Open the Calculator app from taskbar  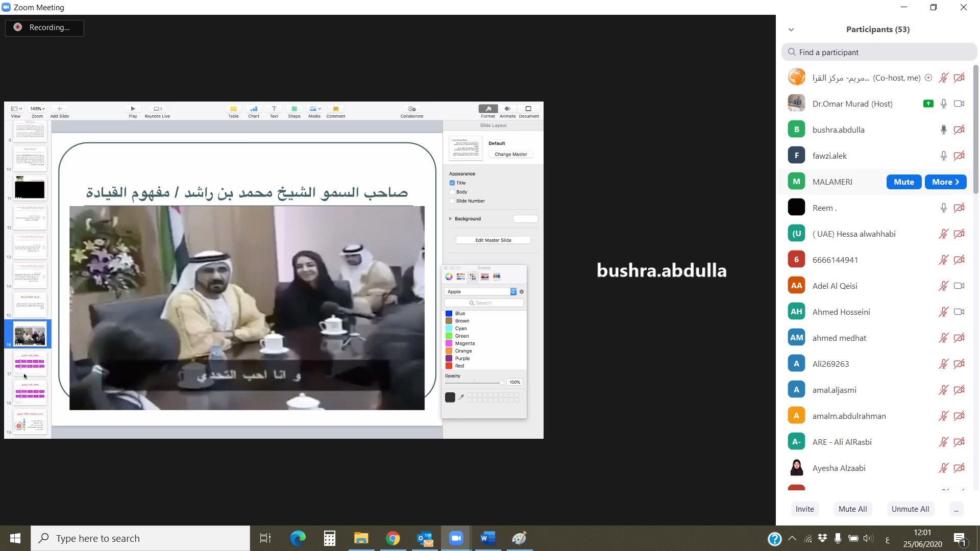[x=330, y=538]
